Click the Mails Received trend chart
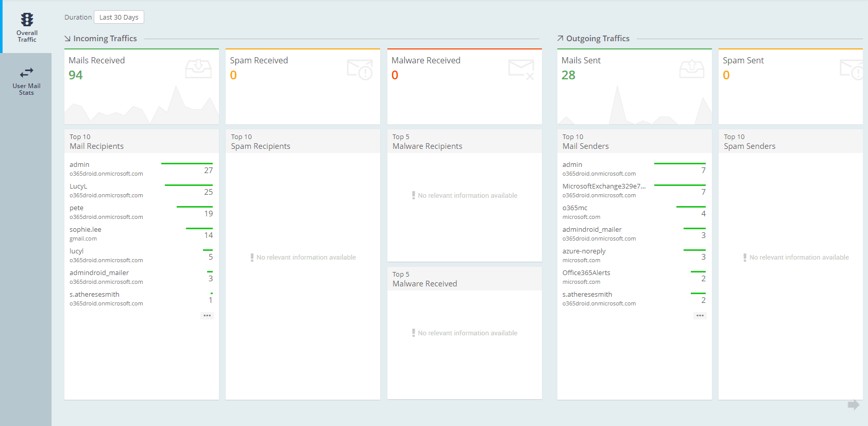Viewport: 868px width, 426px height. point(142,108)
